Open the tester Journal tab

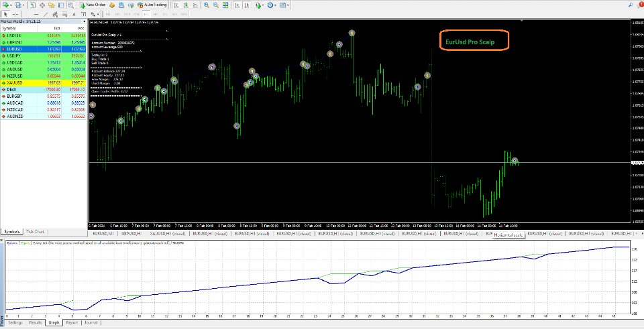pyautogui.click(x=91, y=323)
